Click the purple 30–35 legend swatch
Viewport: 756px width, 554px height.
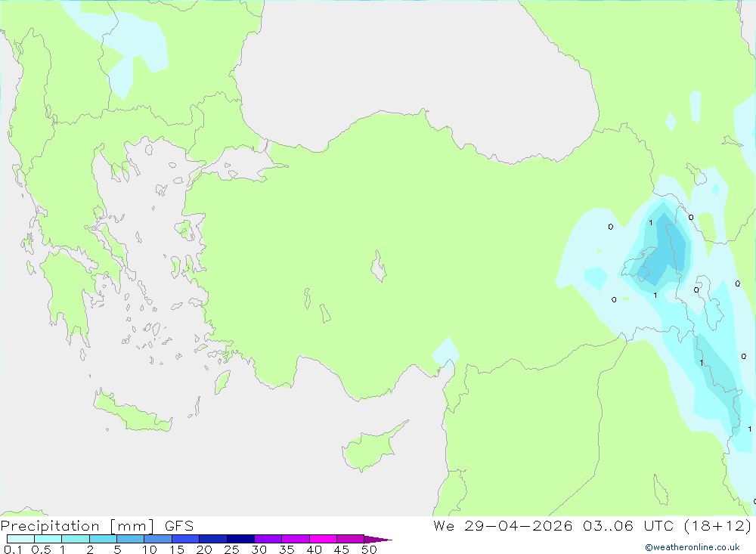(268, 539)
